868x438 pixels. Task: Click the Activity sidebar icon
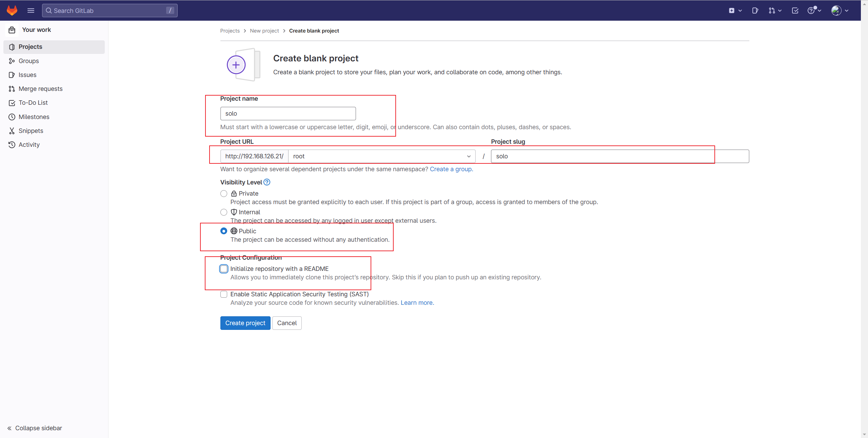pyautogui.click(x=12, y=145)
